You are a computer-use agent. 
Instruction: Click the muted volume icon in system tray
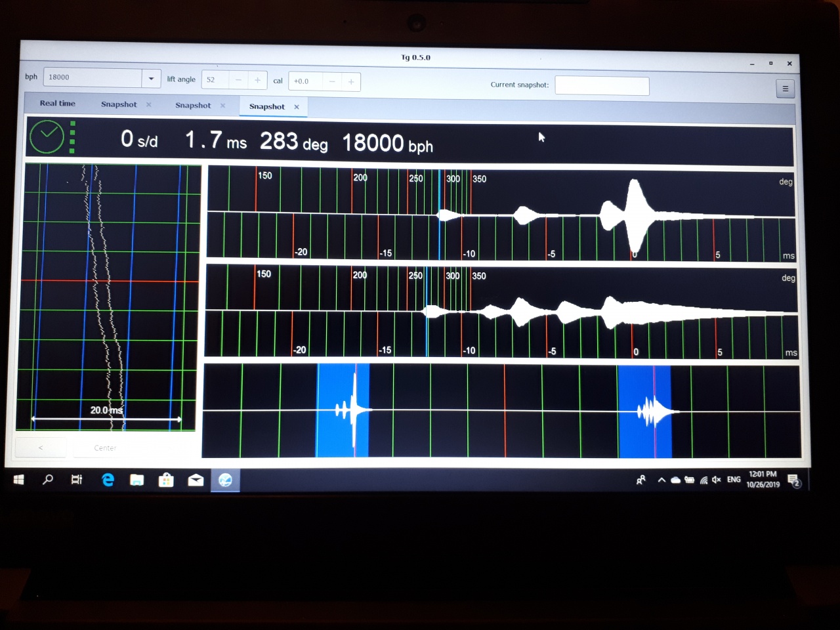pos(716,480)
